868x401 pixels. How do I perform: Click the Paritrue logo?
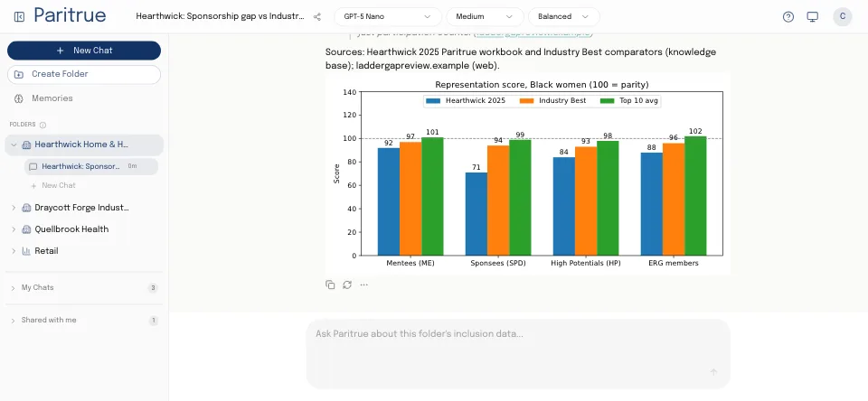pyautogui.click(x=70, y=15)
